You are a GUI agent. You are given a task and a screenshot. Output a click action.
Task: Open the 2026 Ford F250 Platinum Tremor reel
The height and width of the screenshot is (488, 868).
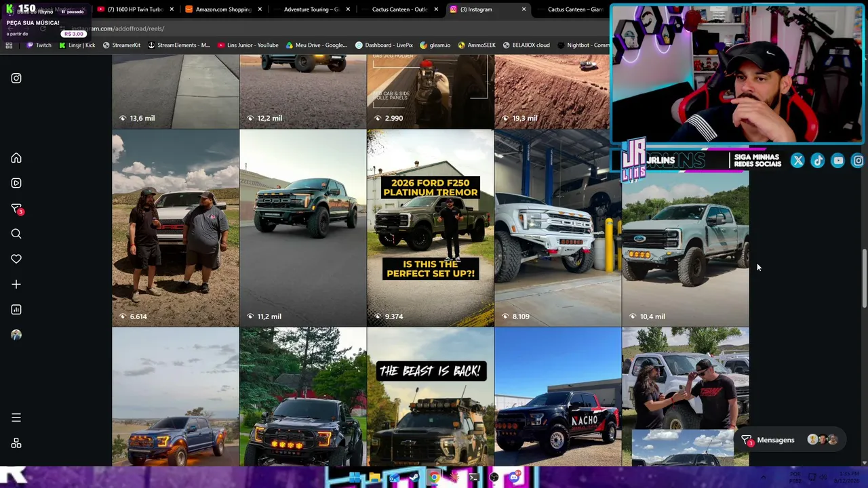click(431, 228)
